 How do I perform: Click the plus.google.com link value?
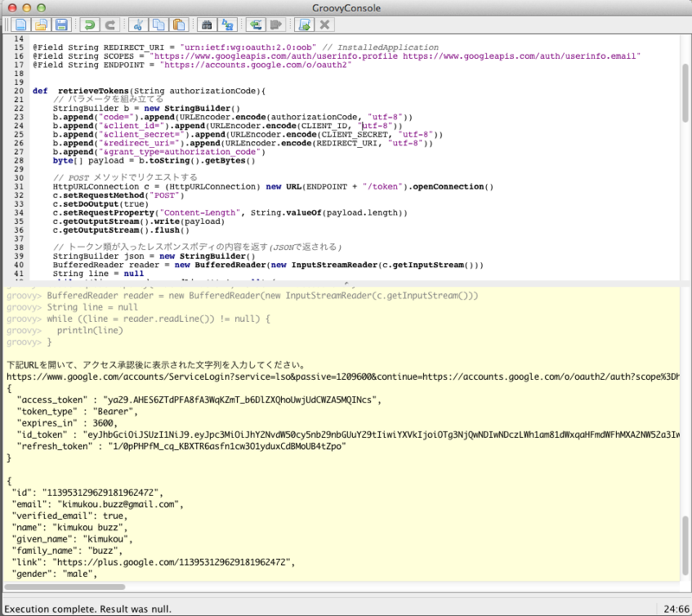(x=171, y=562)
